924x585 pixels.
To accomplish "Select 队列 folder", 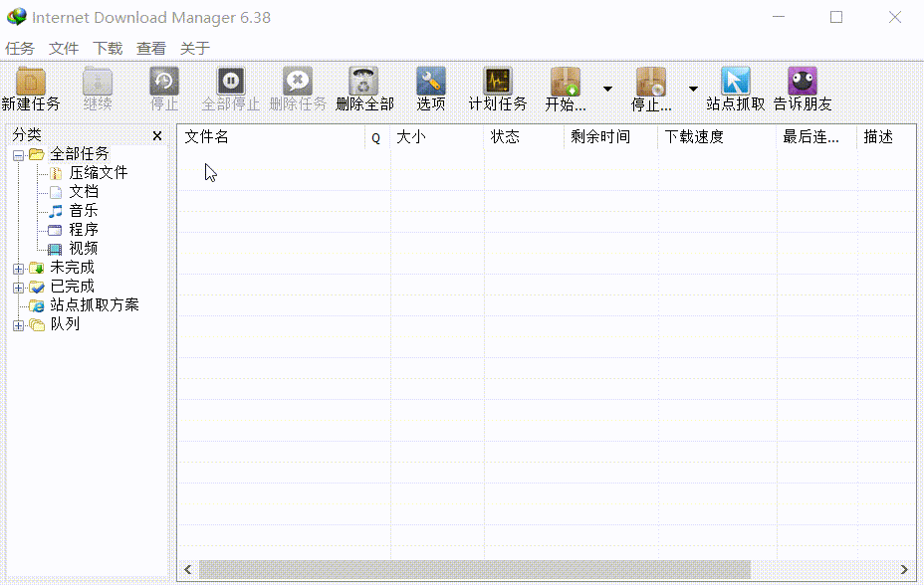I will pos(65,323).
